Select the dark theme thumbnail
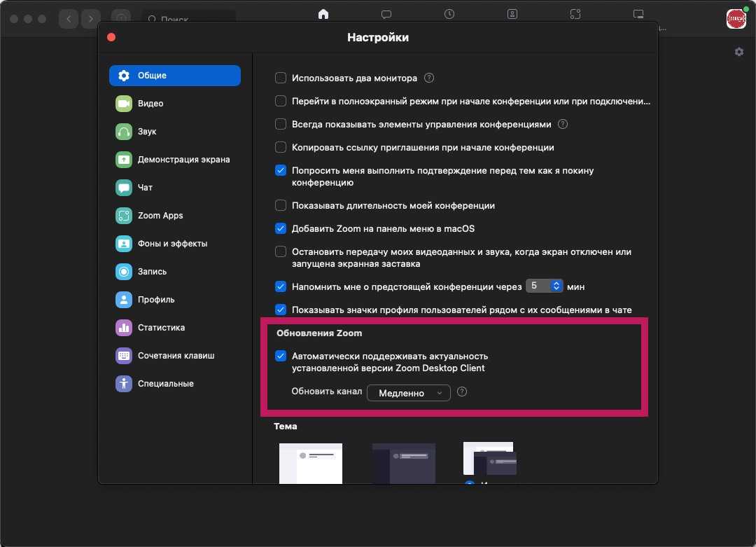This screenshot has width=756, height=547. tap(404, 463)
